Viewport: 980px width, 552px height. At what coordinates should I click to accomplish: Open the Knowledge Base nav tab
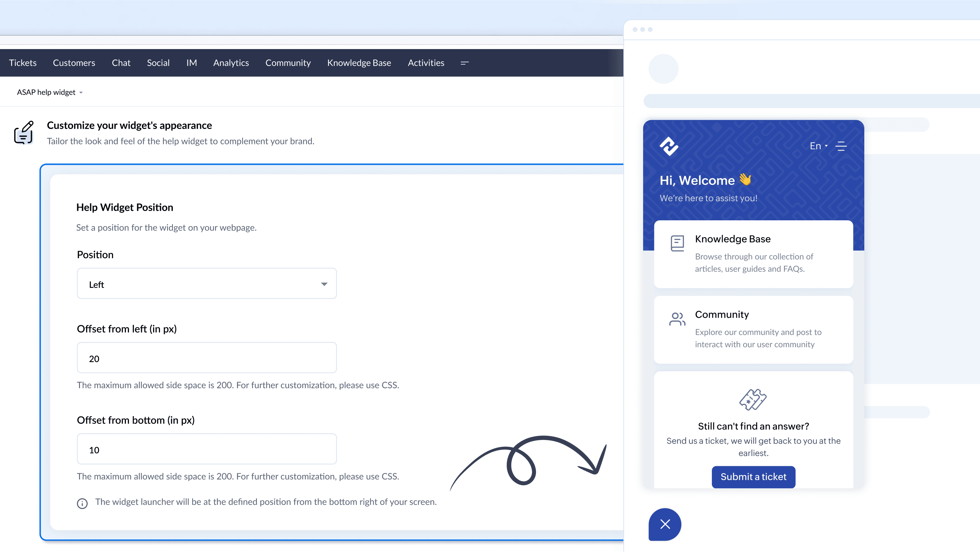(359, 63)
